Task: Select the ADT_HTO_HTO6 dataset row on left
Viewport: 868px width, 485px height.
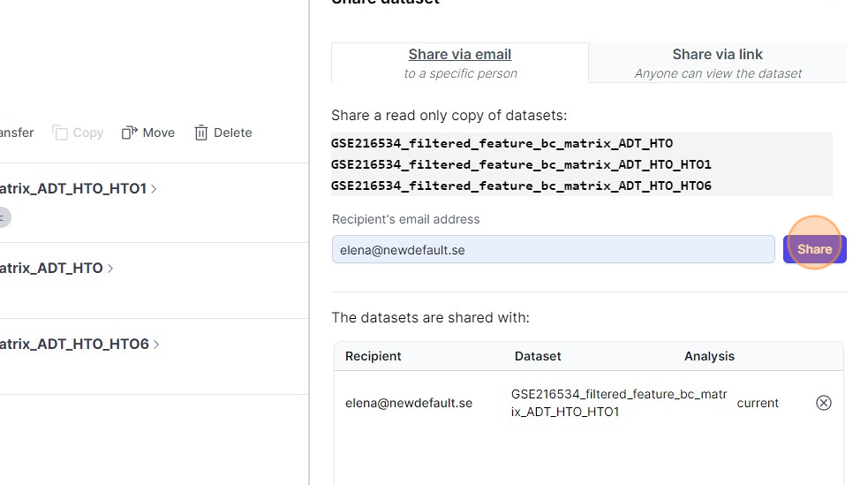Action: [x=74, y=345]
